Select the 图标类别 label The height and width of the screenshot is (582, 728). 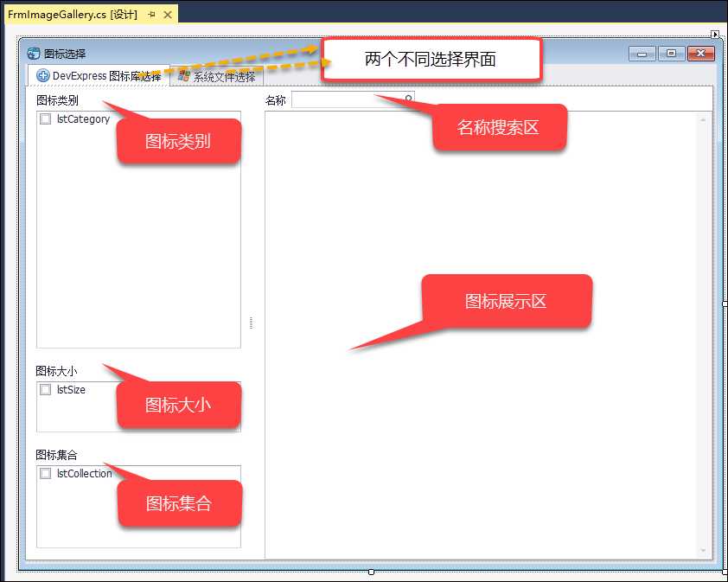point(57,100)
